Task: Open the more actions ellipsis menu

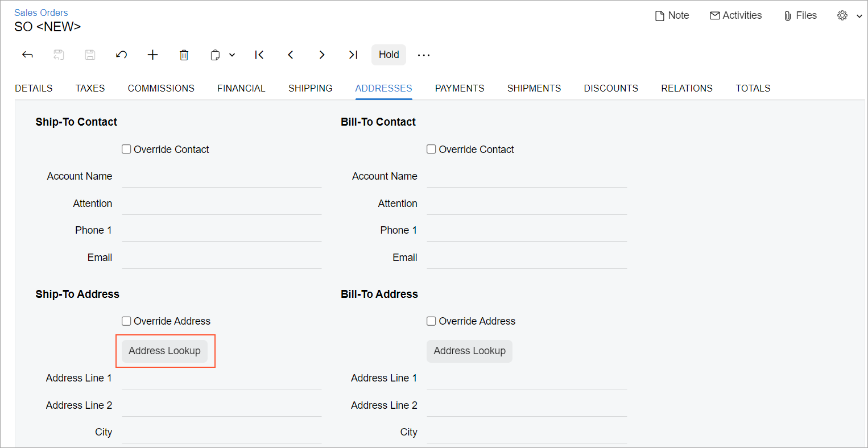Action: point(424,55)
